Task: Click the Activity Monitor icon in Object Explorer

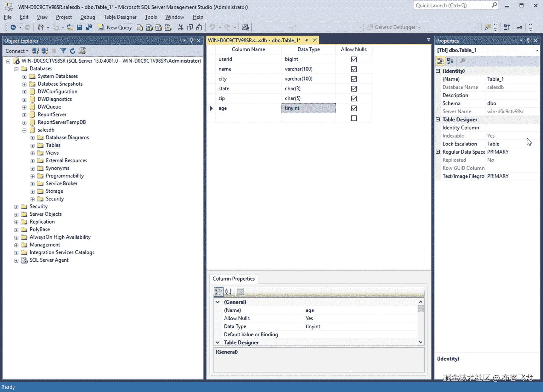Action: 82,51
